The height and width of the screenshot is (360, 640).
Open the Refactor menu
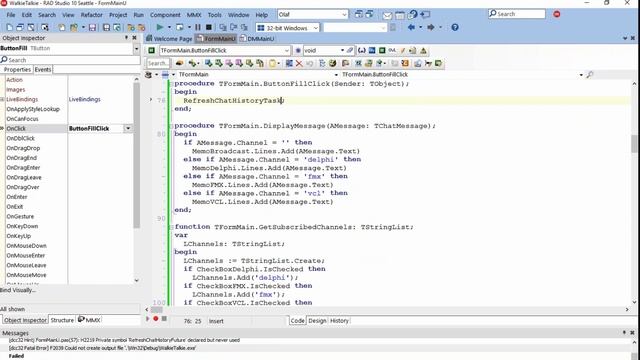[x=91, y=15]
